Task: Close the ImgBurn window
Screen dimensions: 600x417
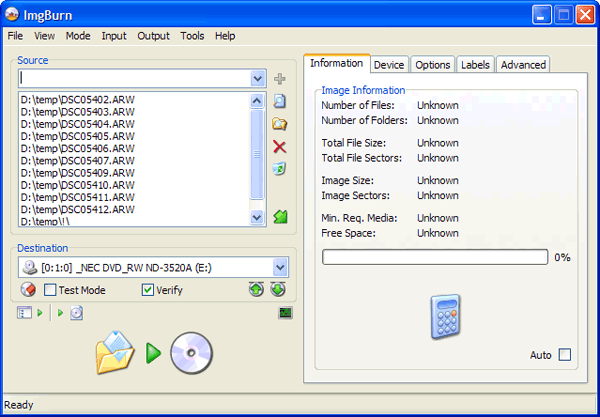Action: pos(585,15)
